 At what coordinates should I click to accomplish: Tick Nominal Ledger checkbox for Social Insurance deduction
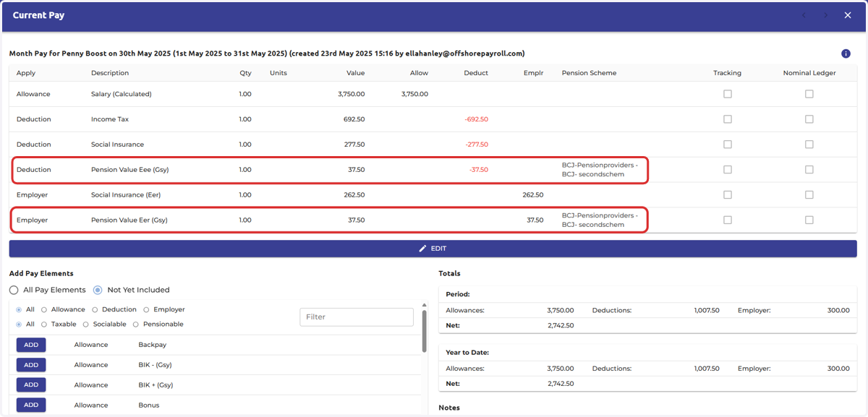coord(809,145)
